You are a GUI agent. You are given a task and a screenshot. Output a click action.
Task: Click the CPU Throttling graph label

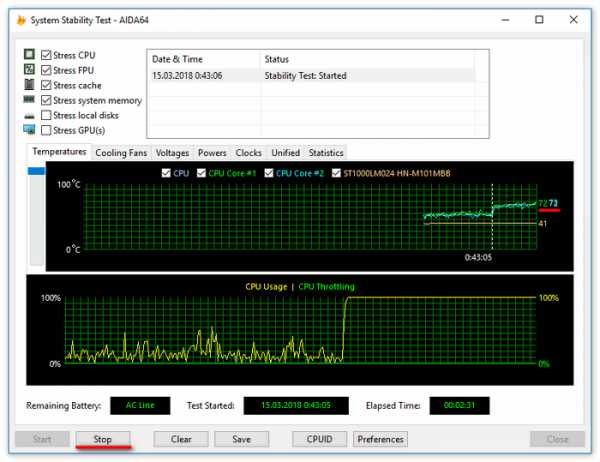coord(326,287)
